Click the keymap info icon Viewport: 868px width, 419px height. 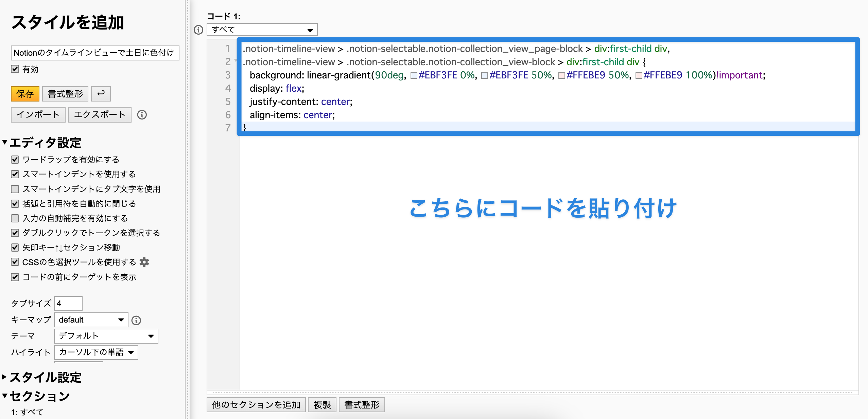(x=136, y=320)
